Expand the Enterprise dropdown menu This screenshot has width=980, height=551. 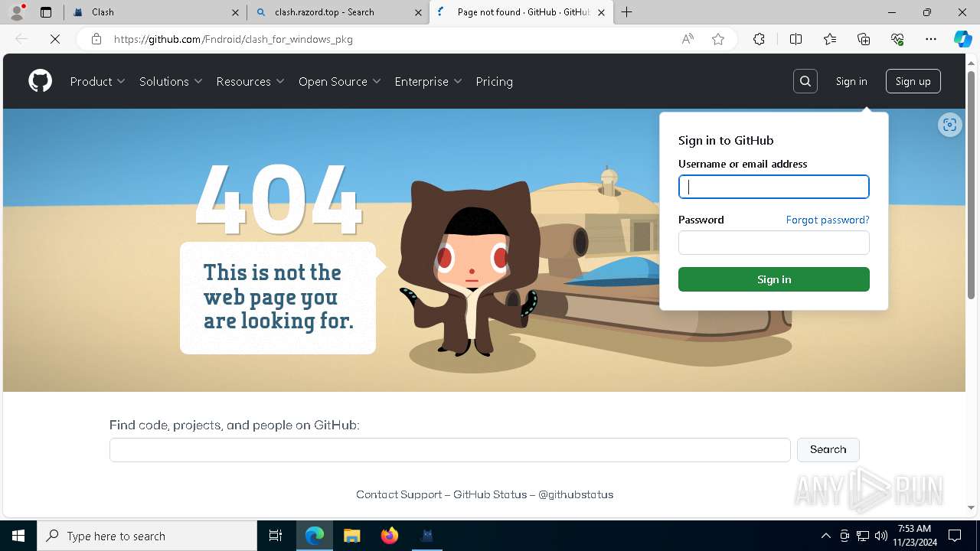(429, 81)
